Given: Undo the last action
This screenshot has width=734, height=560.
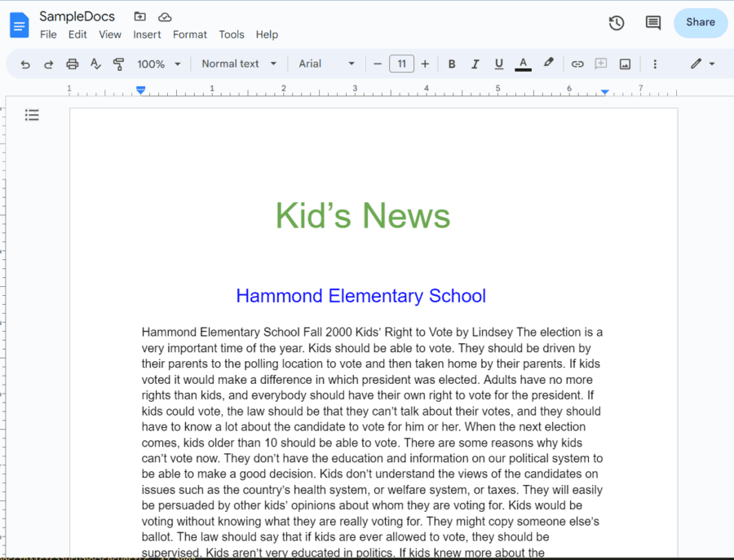Looking at the screenshot, I should (x=25, y=64).
